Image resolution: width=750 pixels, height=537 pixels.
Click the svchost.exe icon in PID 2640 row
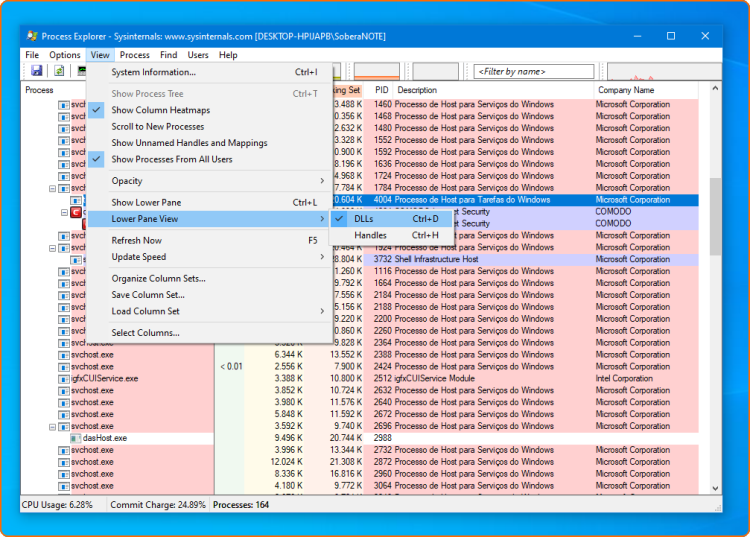pyautogui.click(x=64, y=403)
